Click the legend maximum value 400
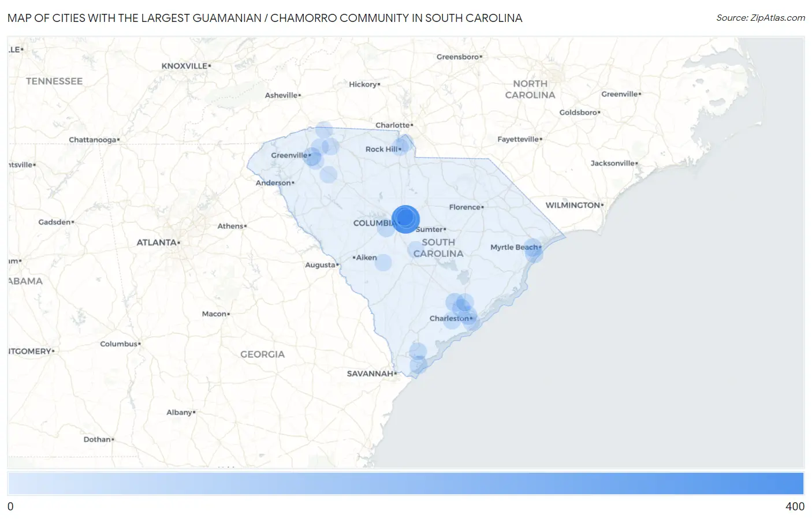Viewport: 812px width, 519px height. [x=795, y=506]
